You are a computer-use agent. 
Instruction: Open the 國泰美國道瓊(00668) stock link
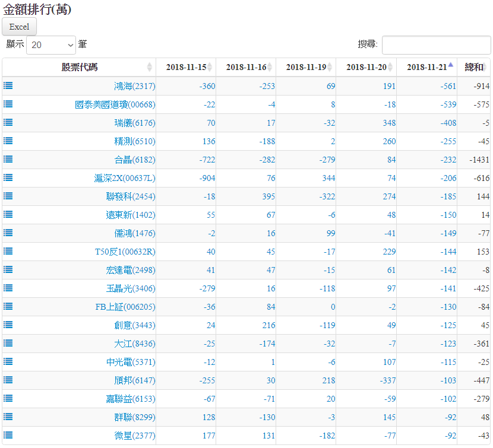click(115, 104)
